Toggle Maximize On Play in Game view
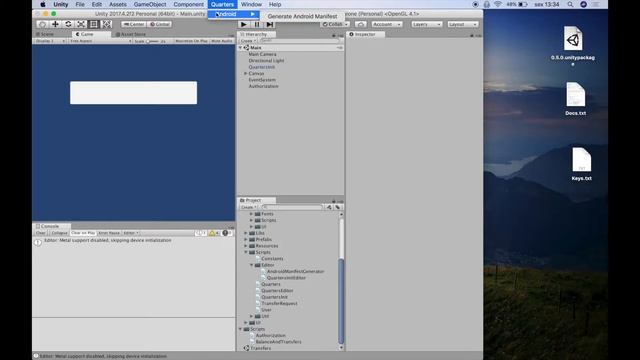 (191, 41)
